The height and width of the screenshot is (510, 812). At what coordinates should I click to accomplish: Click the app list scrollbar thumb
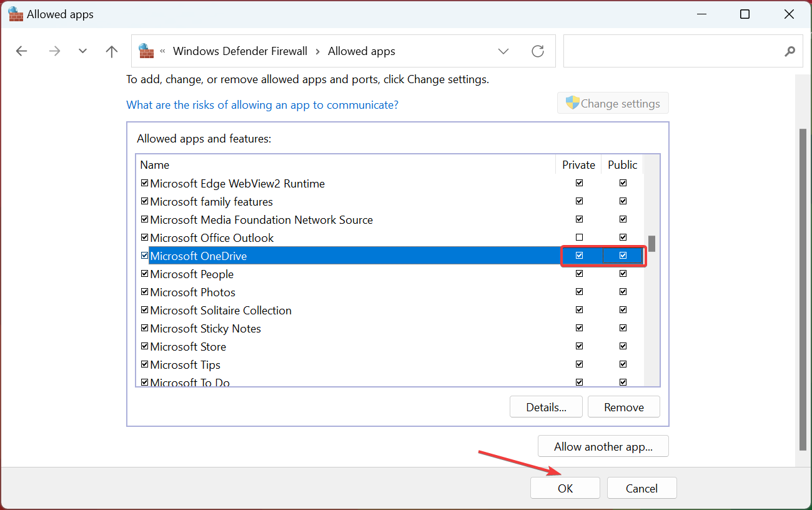[651, 243]
